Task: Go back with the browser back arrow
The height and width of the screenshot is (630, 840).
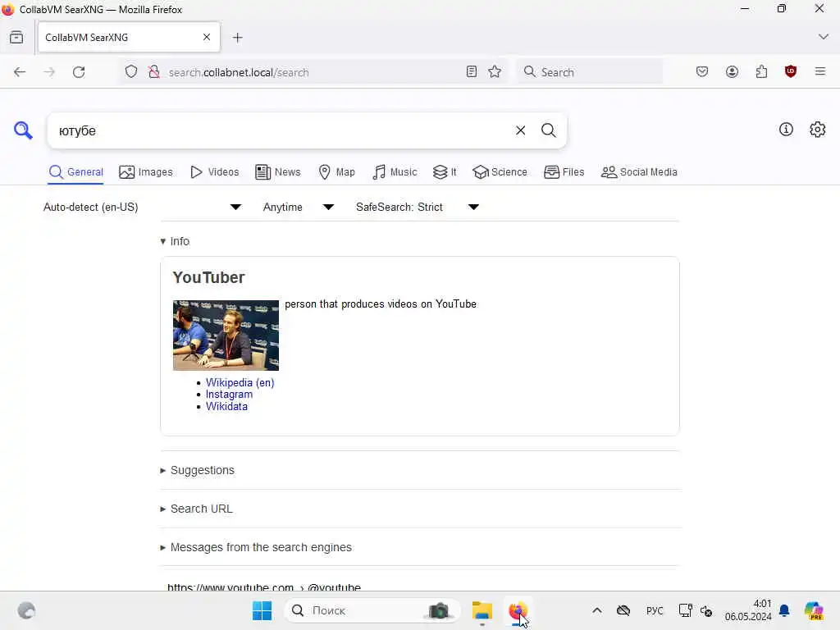Action: tap(20, 72)
